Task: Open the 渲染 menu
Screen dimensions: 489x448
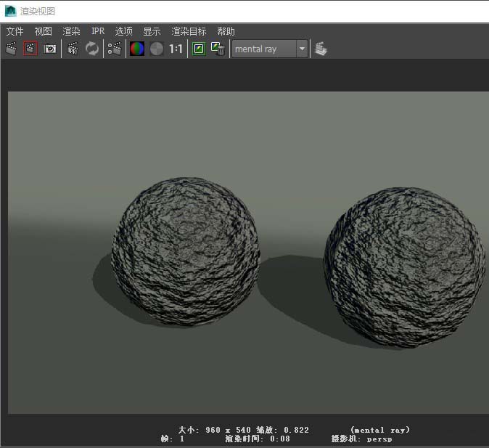Action: tap(71, 31)
